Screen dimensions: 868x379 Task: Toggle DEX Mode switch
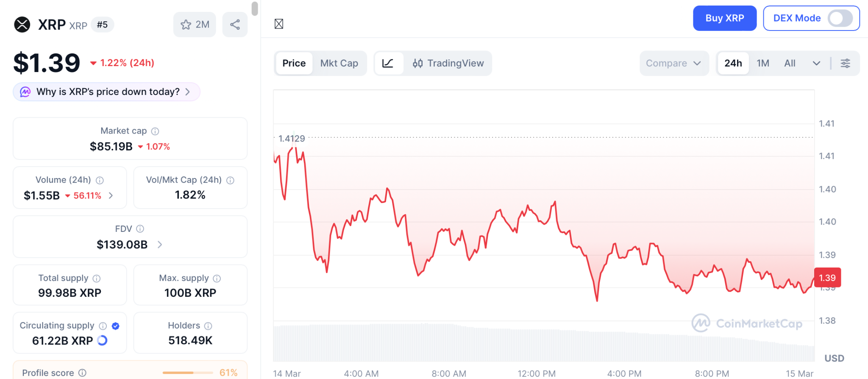pos(840,18)
